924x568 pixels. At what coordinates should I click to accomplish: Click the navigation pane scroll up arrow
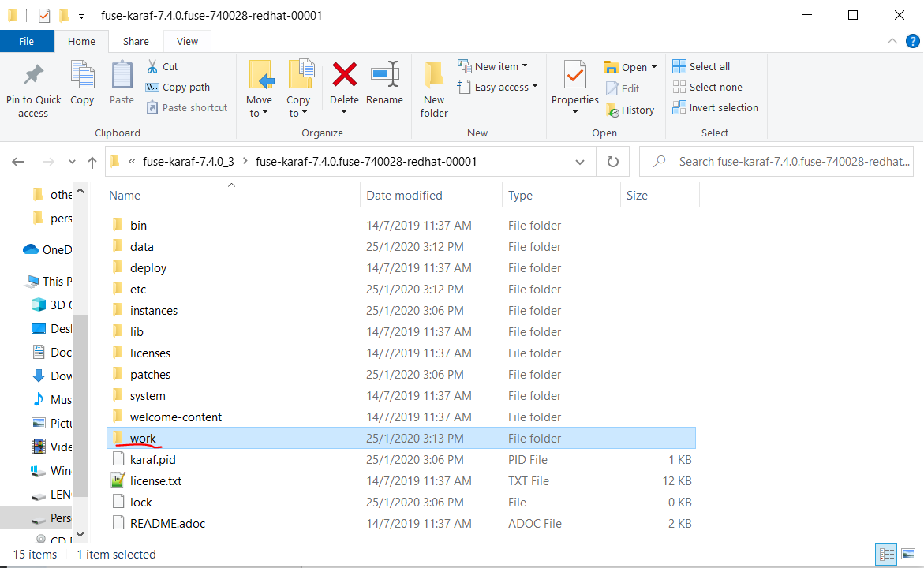click(80, 191)
